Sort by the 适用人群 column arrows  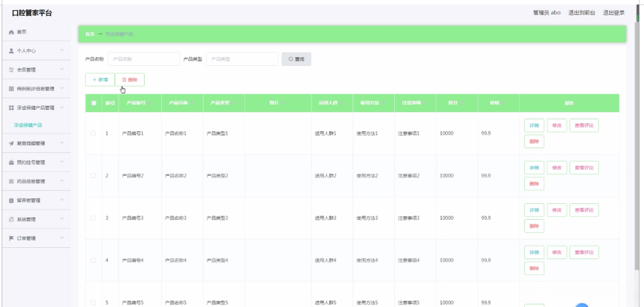click(342, 103)
